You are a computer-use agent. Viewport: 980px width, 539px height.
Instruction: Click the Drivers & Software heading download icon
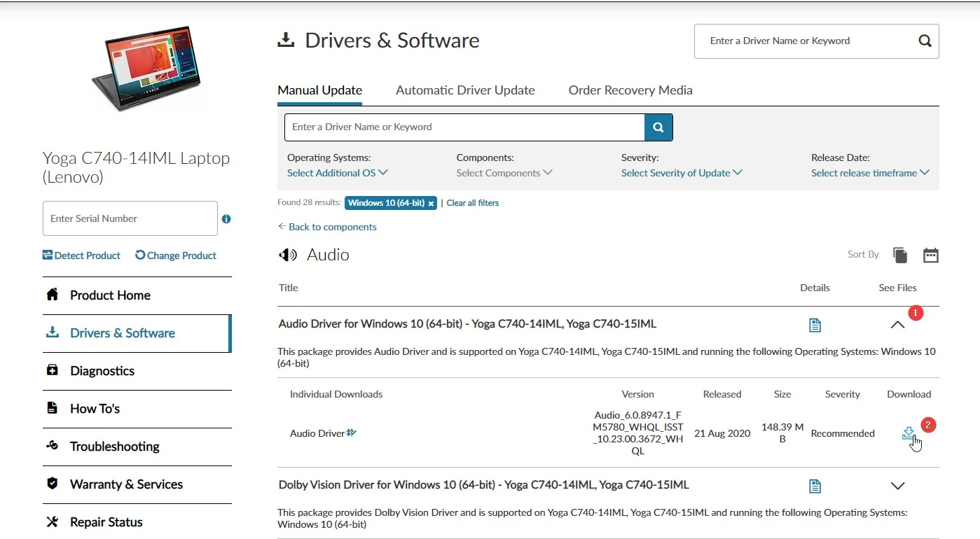click(286, 41)
